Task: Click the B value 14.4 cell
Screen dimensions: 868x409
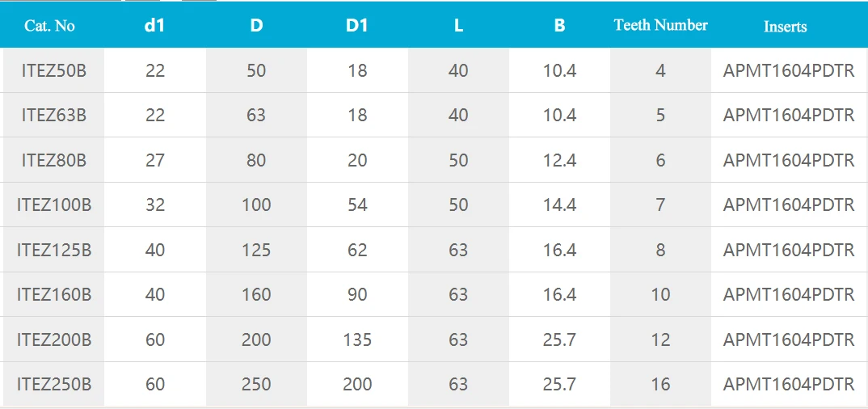Action: point(559,204)
